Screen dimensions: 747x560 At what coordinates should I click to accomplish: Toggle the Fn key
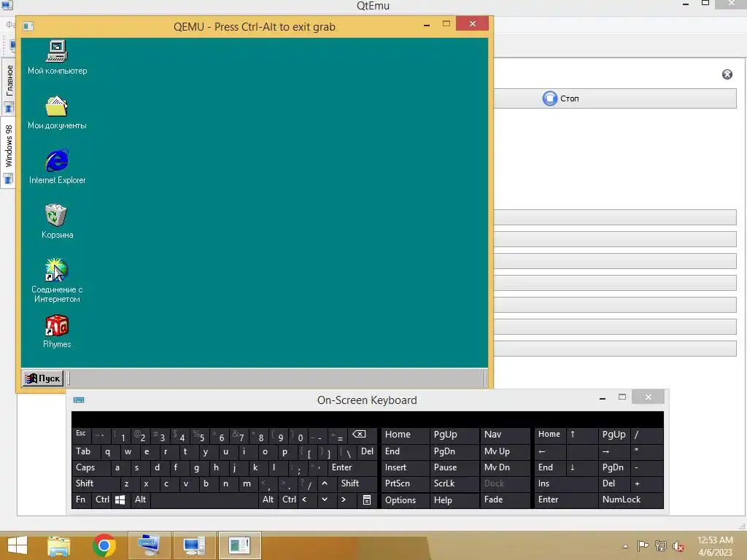[x=82, y=499]
